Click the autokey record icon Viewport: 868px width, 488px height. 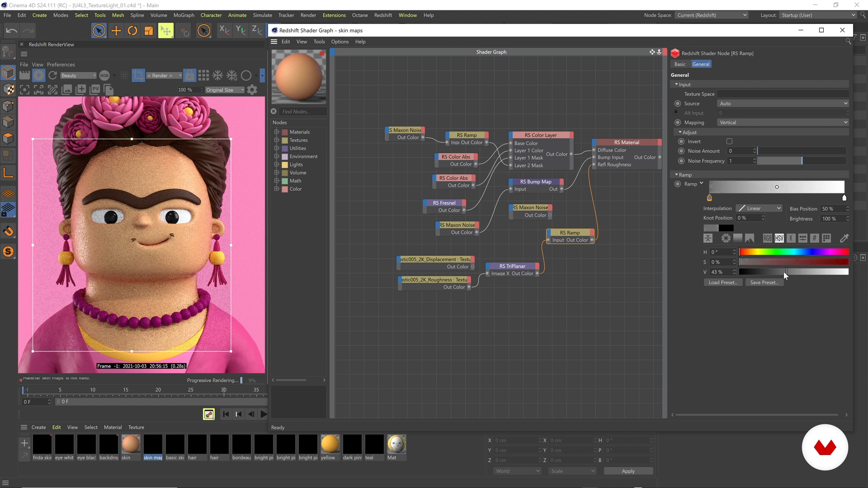pyautogui.click(x=209, y=414)
